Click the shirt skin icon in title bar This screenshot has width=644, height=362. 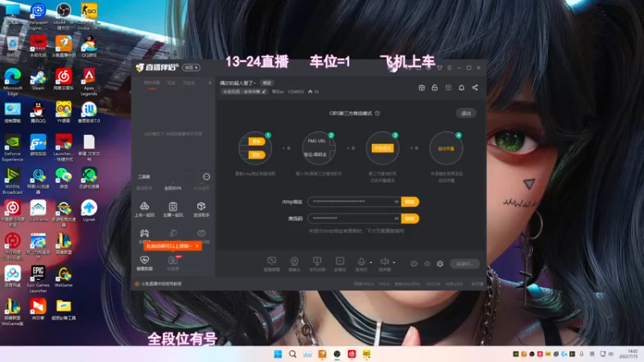click(x=440, y=68)
